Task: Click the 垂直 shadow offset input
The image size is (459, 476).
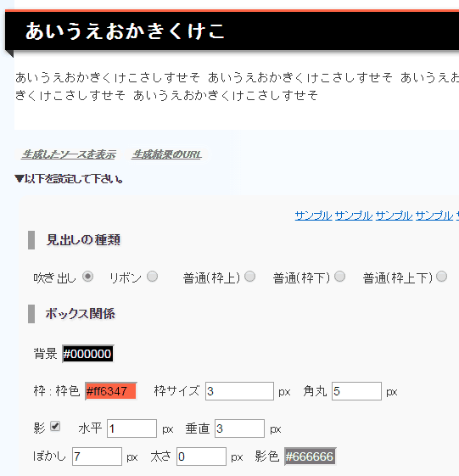Action: tap(239, 428)
